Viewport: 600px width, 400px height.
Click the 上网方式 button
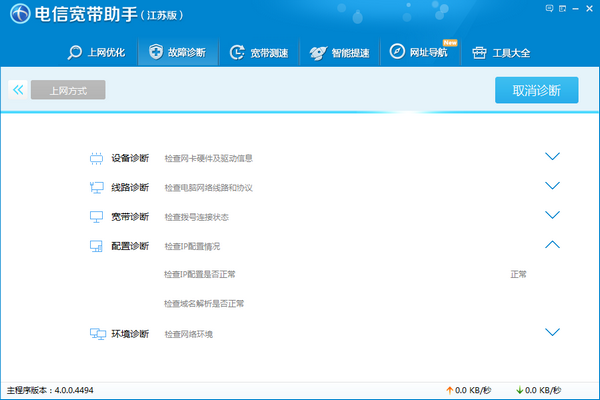[x=67, y=91]
